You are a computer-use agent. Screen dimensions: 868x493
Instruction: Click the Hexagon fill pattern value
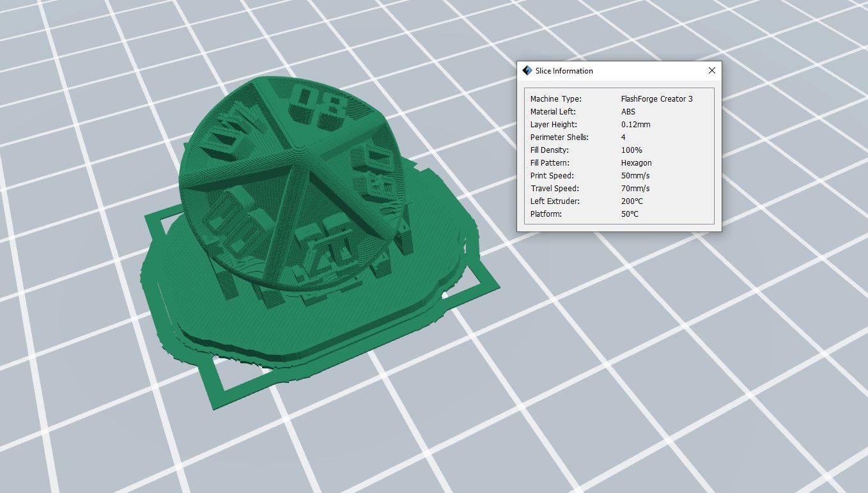636,163
